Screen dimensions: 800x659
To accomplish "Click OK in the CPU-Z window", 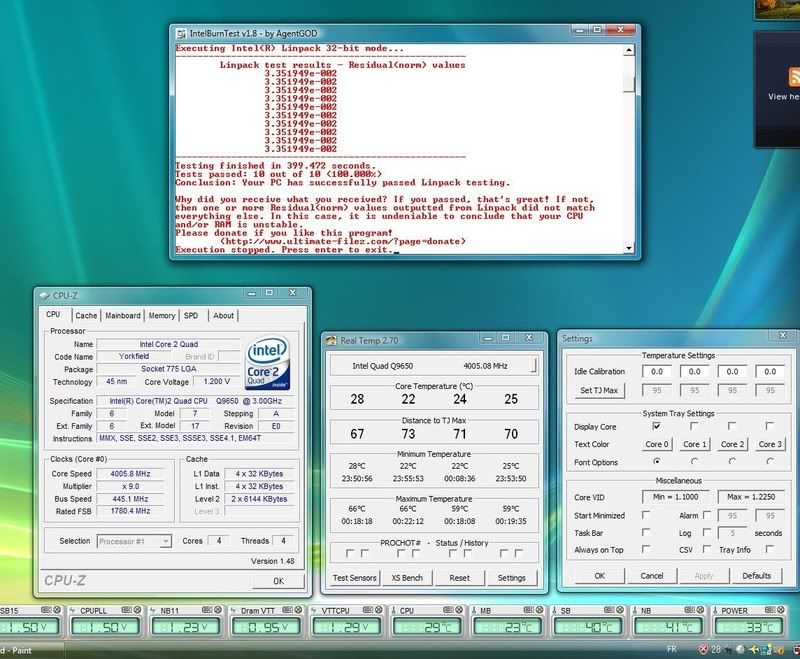I will (279, 581).
